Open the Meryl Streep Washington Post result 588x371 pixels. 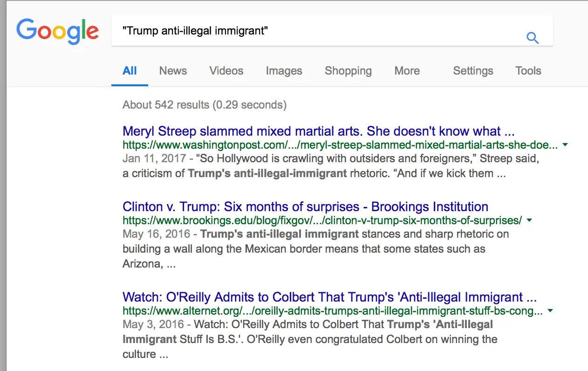318,131
